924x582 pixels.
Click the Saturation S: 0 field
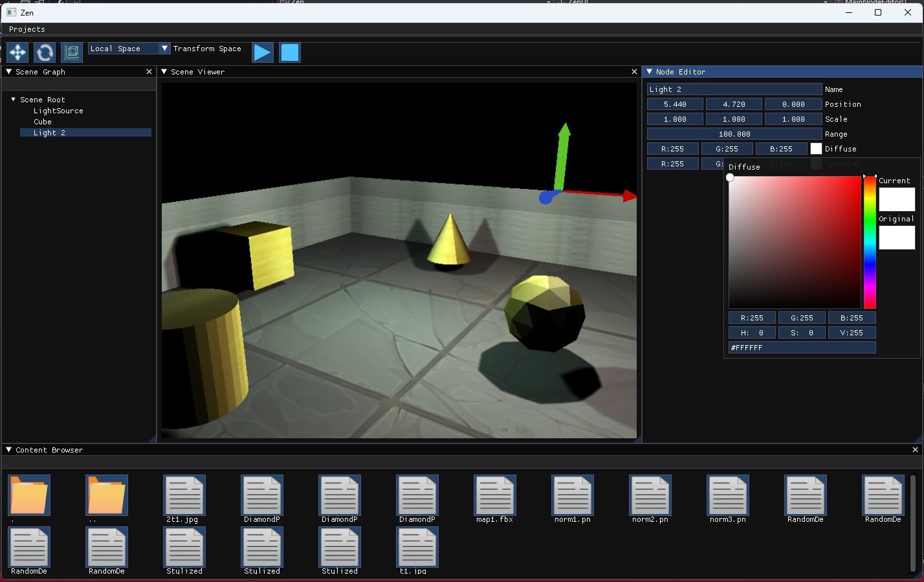[802, 333]
